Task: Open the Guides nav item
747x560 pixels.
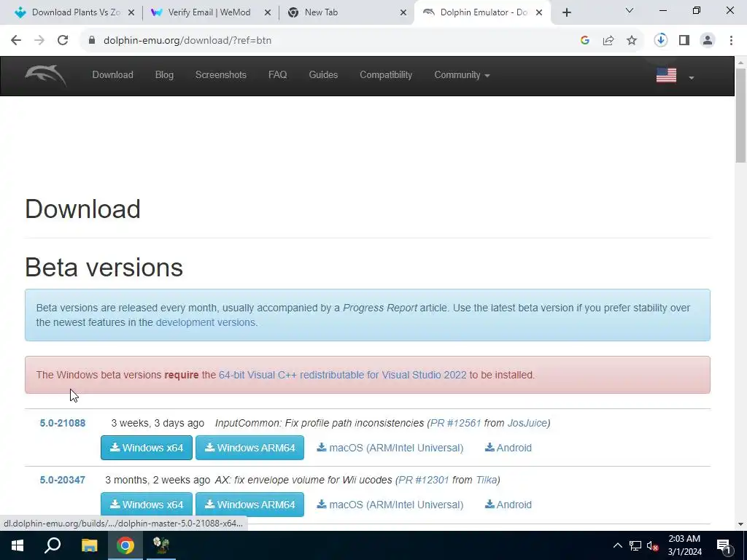Action: point(323,75)
